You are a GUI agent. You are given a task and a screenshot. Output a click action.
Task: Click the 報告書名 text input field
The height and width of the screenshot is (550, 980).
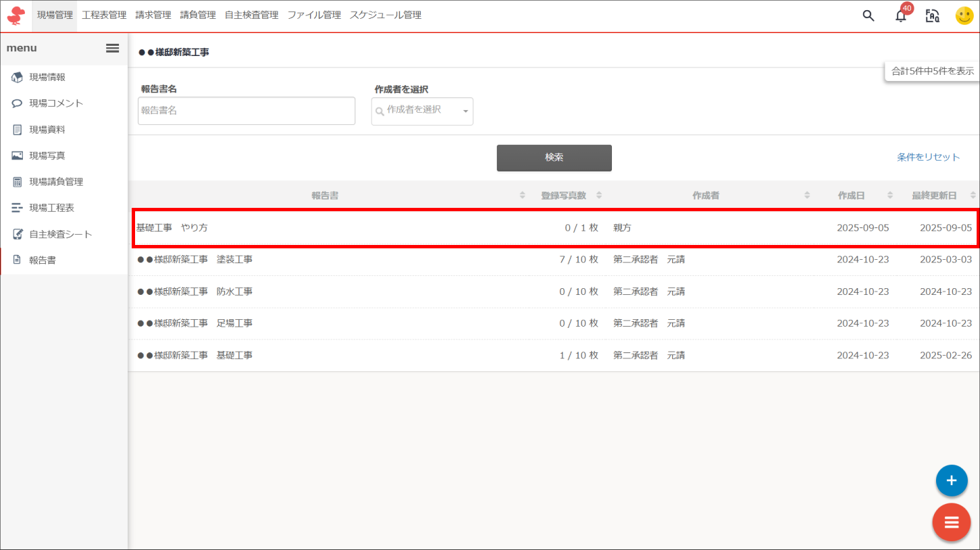247,111
